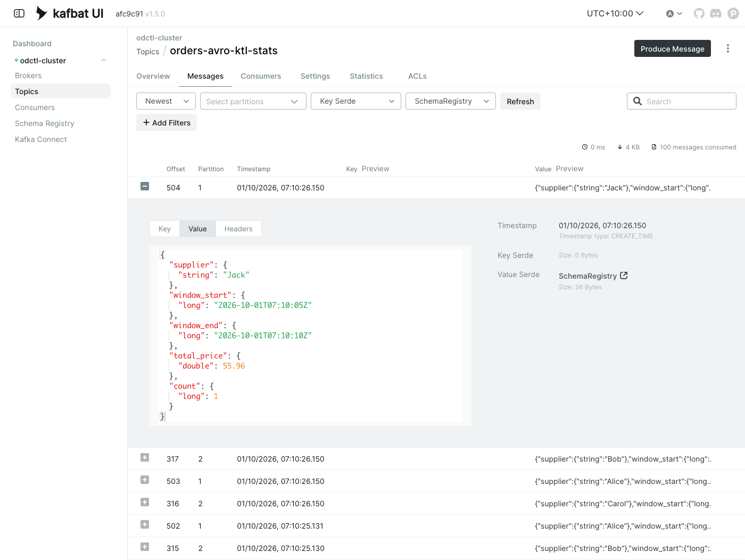Toggle the sidebar panel icon

[x=19, y=13]
